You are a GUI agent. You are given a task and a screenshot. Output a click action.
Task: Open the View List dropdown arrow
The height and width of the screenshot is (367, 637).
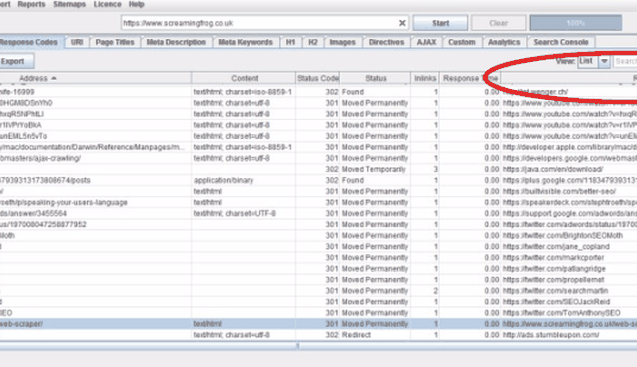point(604,61)
